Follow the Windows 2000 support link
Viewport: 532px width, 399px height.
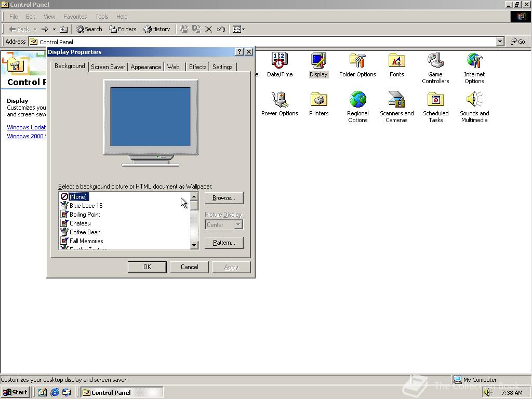tap(26, 136)
